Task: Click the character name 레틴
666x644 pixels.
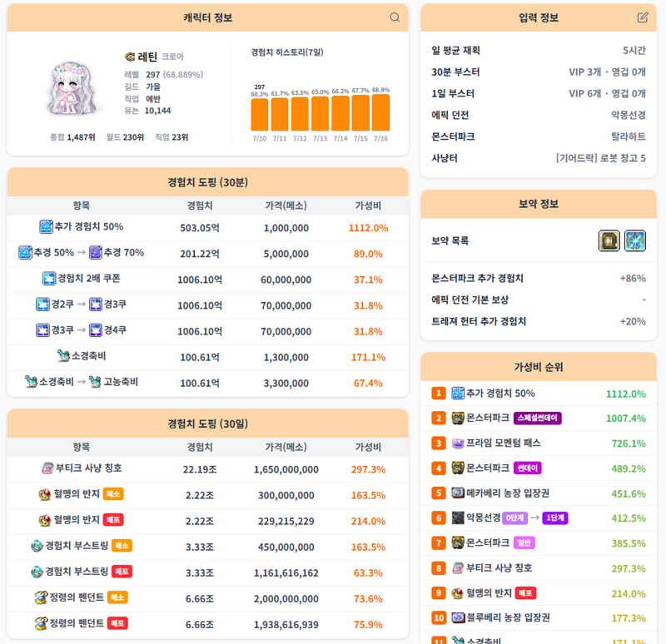Action: 147,57
